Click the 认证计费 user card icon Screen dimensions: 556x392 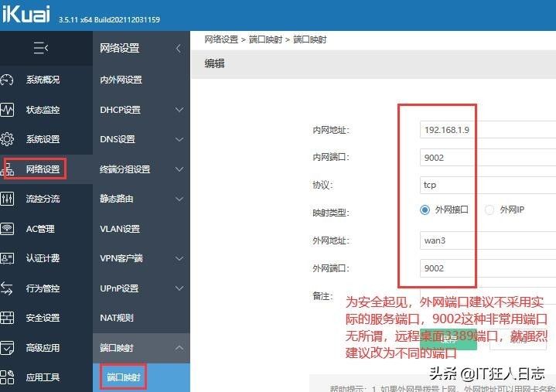[x=7, y=258]
